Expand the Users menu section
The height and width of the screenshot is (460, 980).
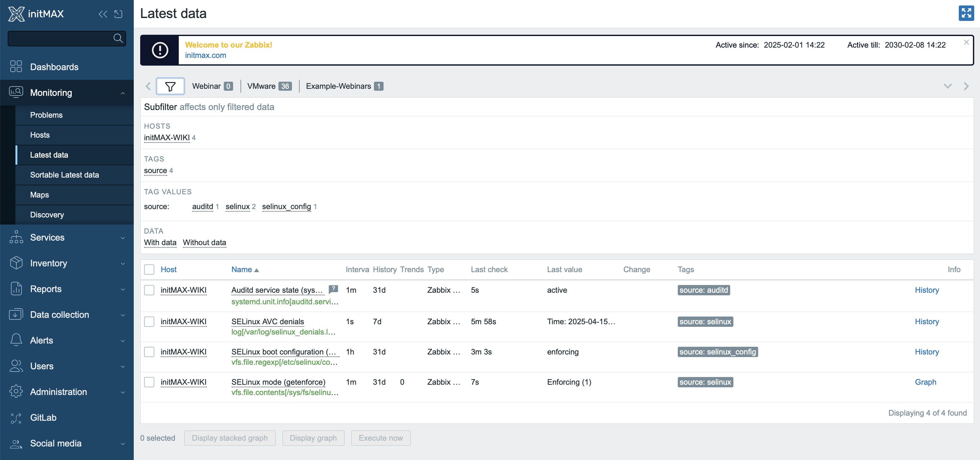tap(122, 366)
